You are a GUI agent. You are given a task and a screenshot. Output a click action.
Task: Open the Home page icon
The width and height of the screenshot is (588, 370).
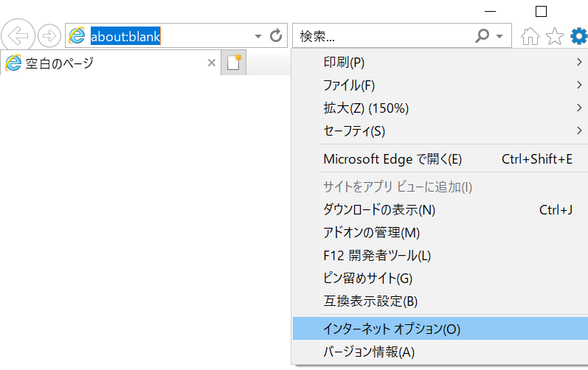click(x=530, y=36)
